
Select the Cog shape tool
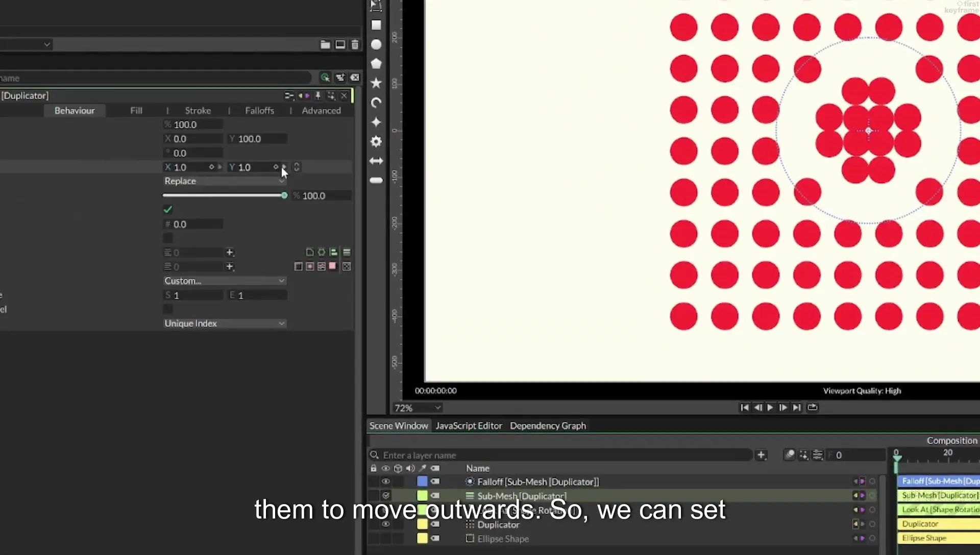[376, 141]
